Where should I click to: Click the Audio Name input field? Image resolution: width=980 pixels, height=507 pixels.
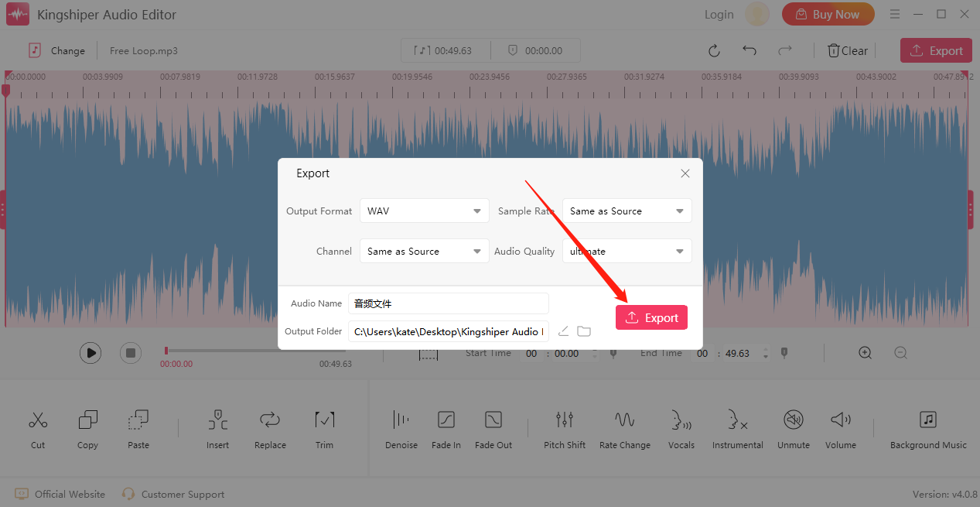(449, 303)
